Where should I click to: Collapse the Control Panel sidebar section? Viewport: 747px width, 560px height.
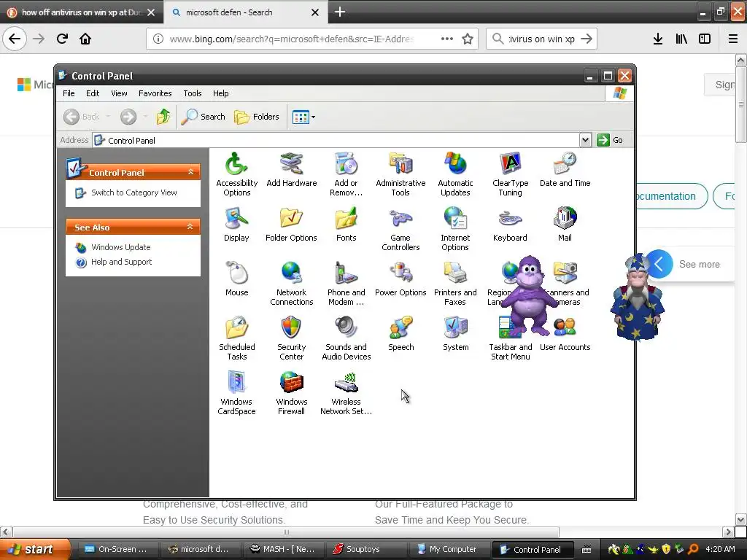pyautogui.click(x=190, y=172)
